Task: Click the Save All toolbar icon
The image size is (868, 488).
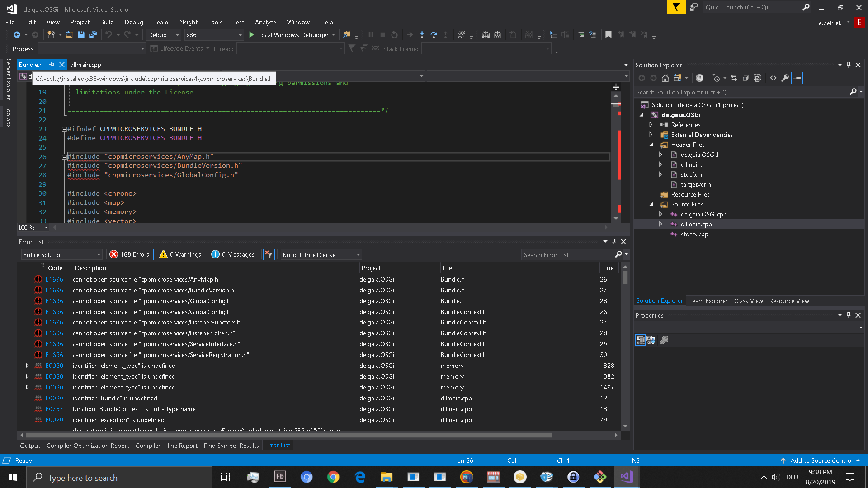Action: click(x=92, y=35)
